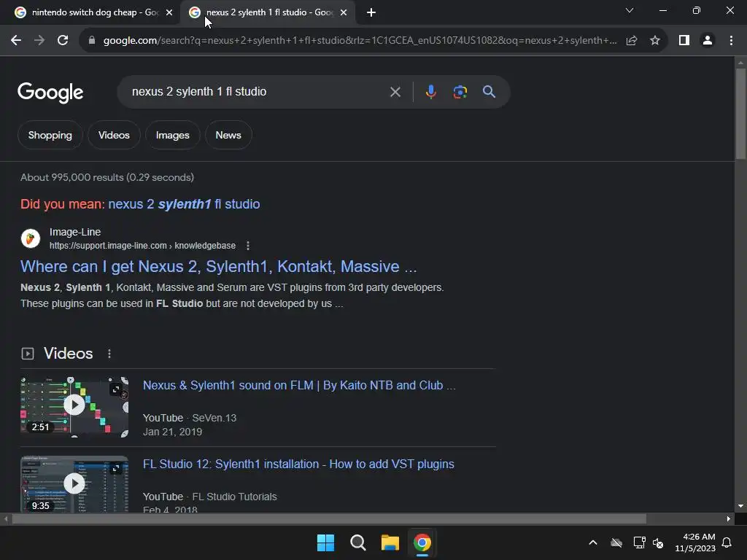Clear the search query text
Screen dimensions: 747x560
395,92
